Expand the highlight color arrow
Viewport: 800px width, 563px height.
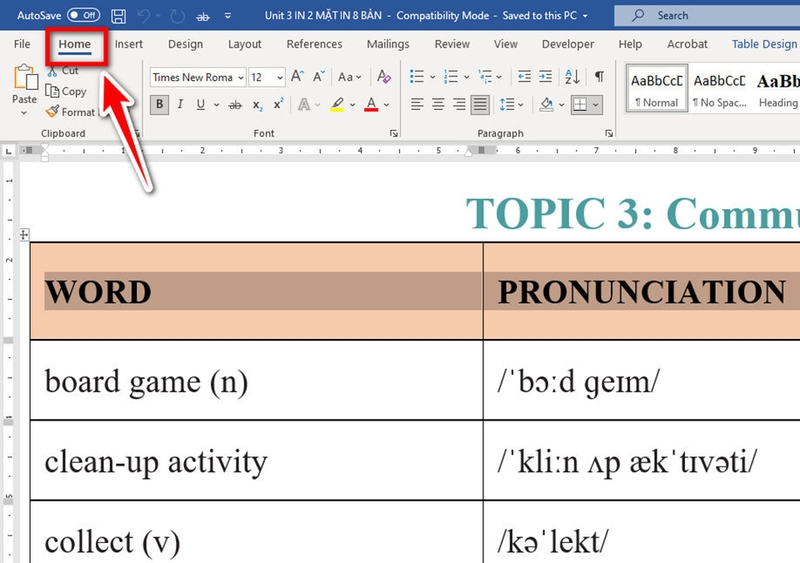coord(352,105)
